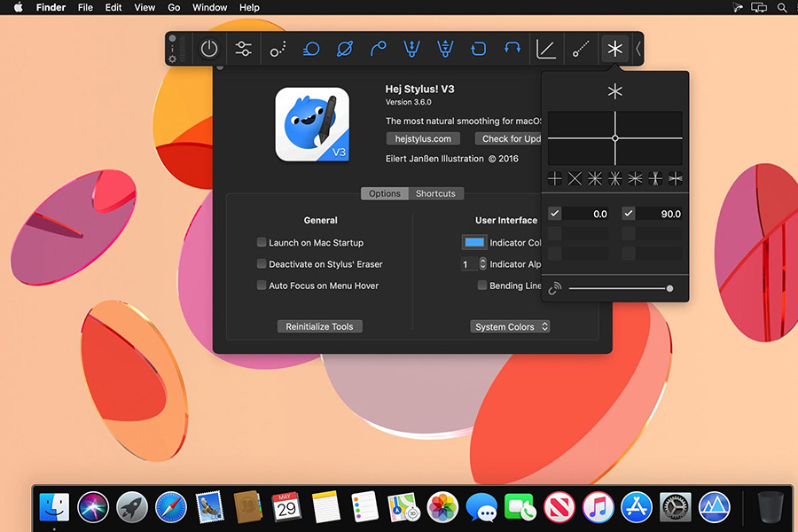Screen dimensions: 798x532
Task: Choose the narrow horizontal fan guide preset
Action: (x=676, y=179)
